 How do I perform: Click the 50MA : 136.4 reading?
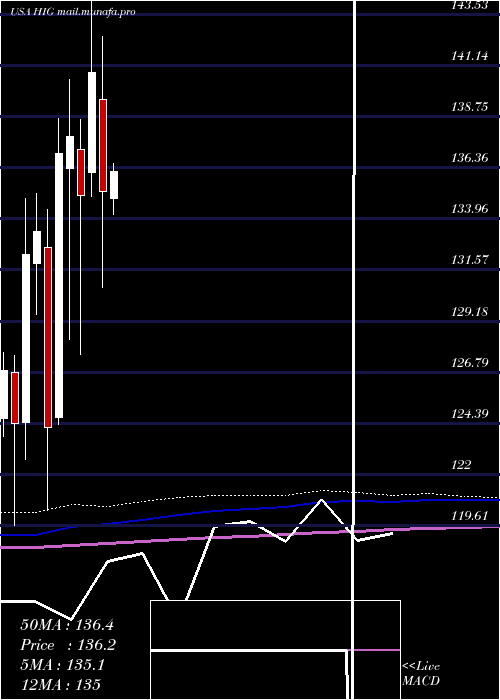pyautogui.click(x=66, y=625)
